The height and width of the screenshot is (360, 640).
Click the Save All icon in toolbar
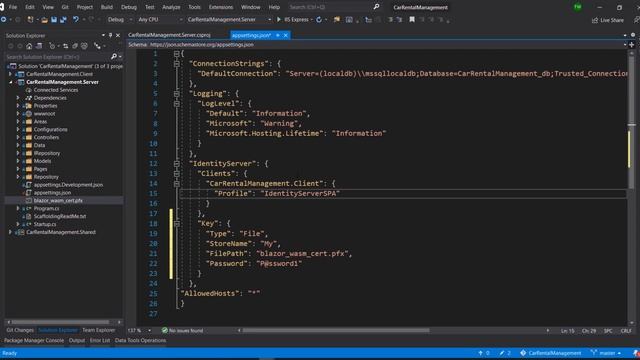[x=63, y=20]
